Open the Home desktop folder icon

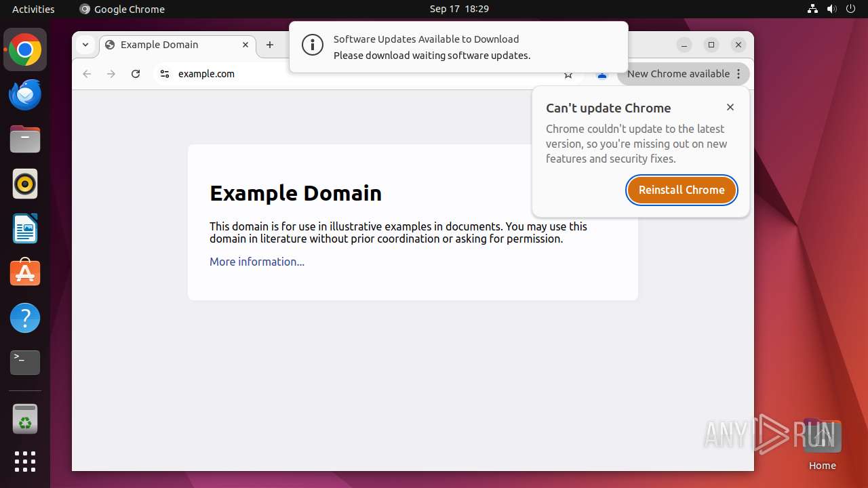pos(822,444)
